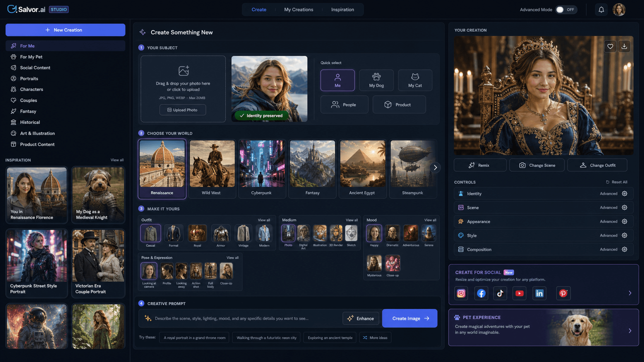644x362 pixels.
Task: Click the Change Outfit button
Action: 597,165
